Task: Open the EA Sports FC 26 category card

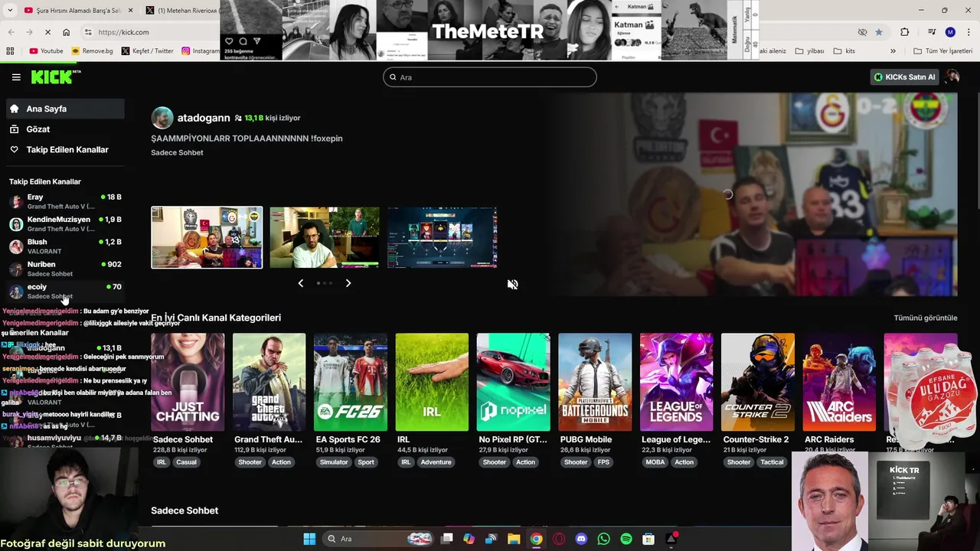Action: point(351,382)
